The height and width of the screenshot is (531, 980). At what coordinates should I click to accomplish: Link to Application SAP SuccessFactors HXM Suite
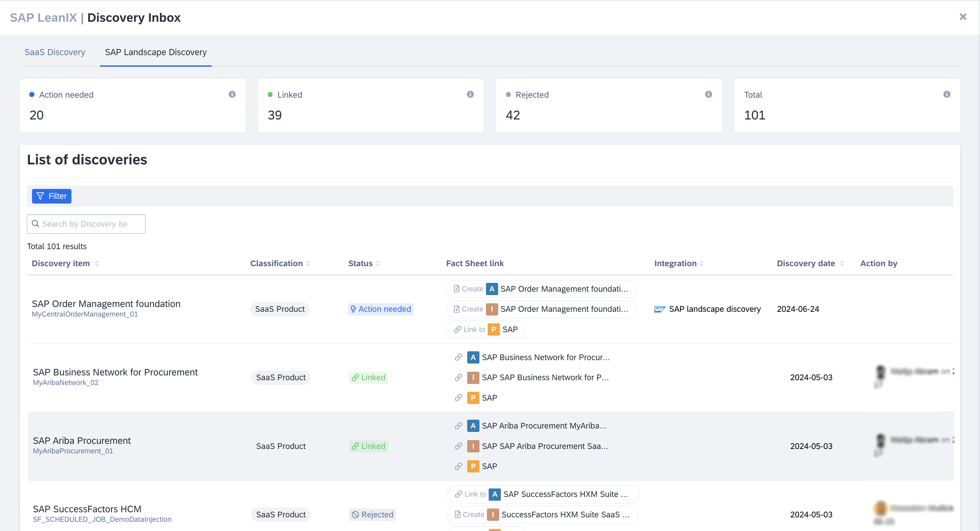pos(543,494)
